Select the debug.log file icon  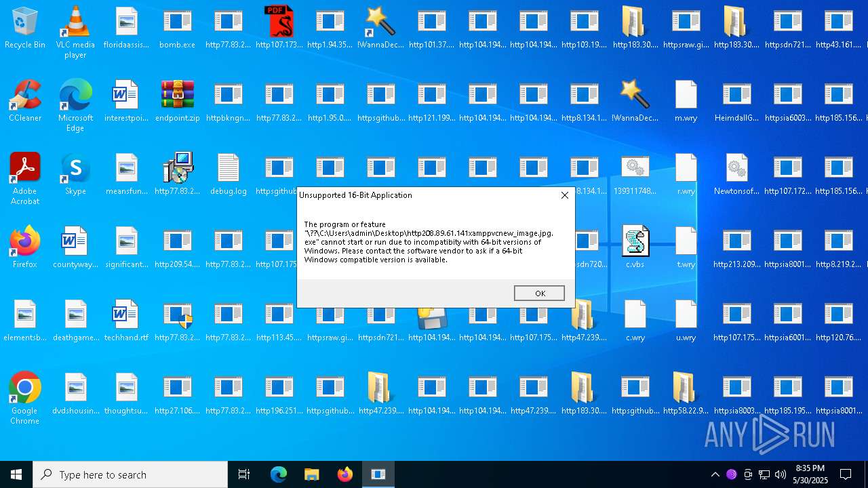[228, 174]
